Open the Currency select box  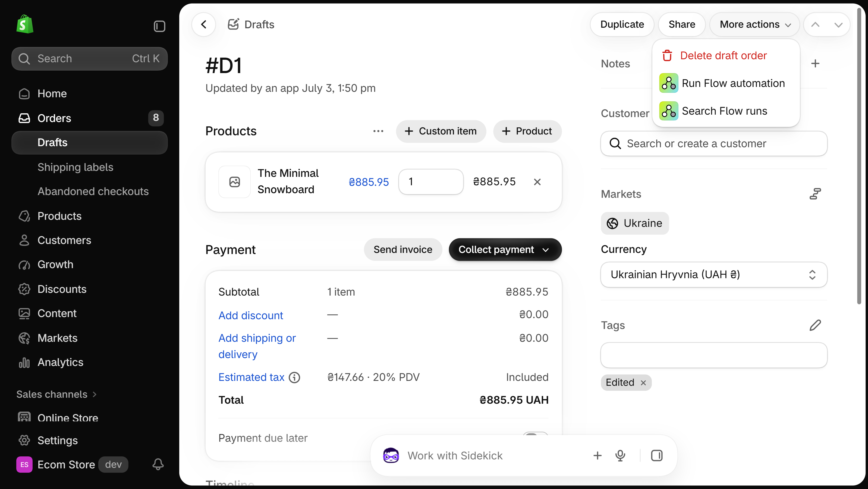click(x=714, y=275)
